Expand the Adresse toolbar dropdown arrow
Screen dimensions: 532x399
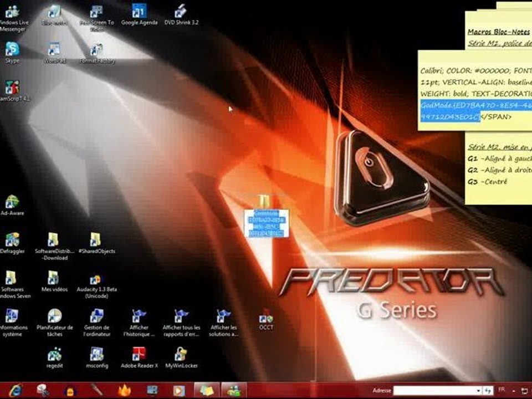[x=479, y=391]
